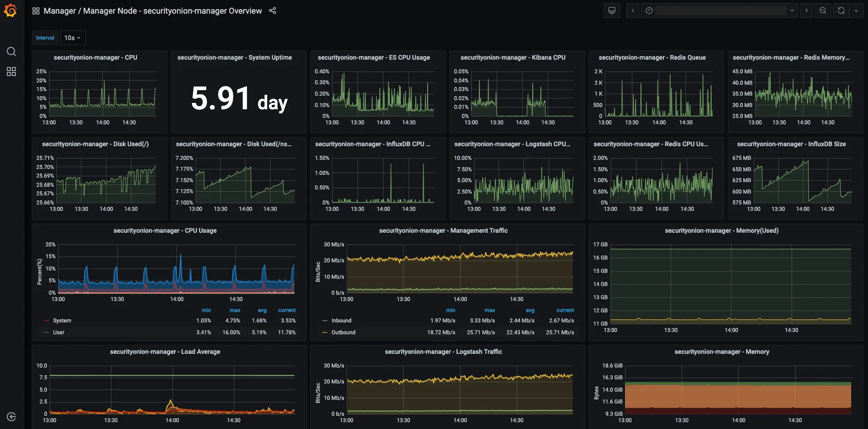Image resolution: width=868 pixels, height=429 pixels.
Task: Open Logstash CPU panel title menu
Action: pos(512,144)
